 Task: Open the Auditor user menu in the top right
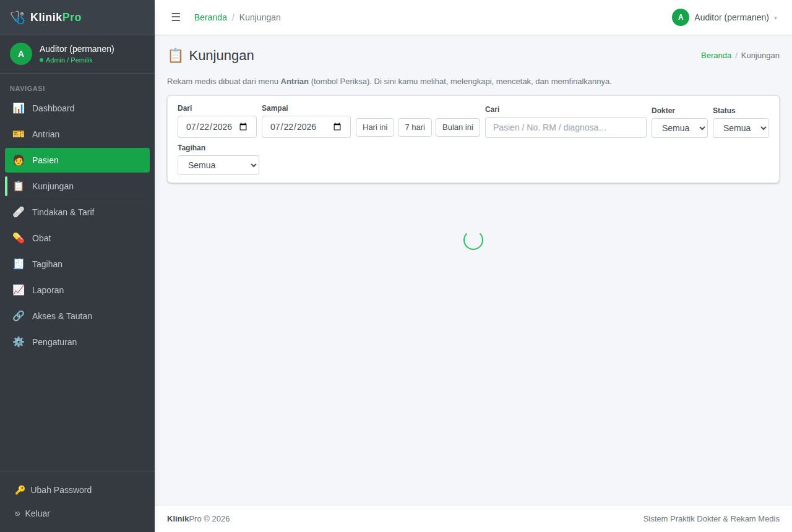point(725,17)
